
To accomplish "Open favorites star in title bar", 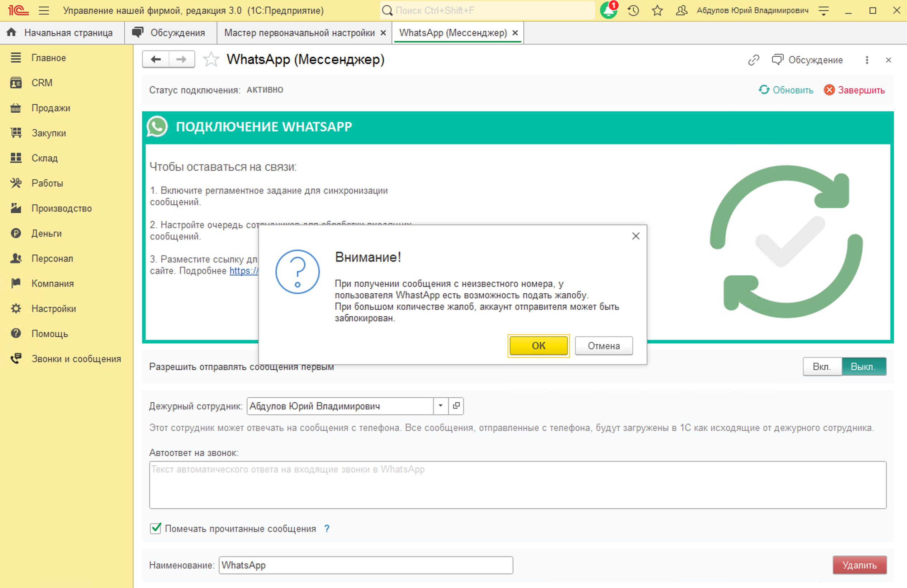I will click(657, 11).
